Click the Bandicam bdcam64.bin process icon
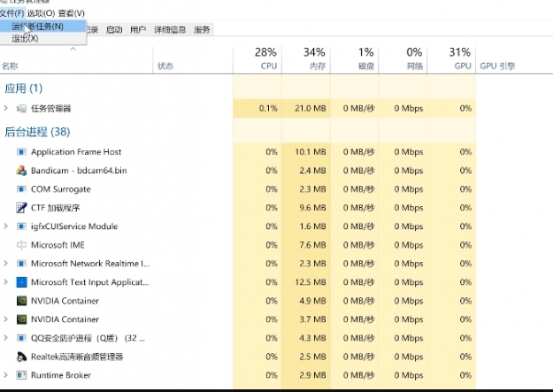This screenshot has width=553, height=392. 22,170
